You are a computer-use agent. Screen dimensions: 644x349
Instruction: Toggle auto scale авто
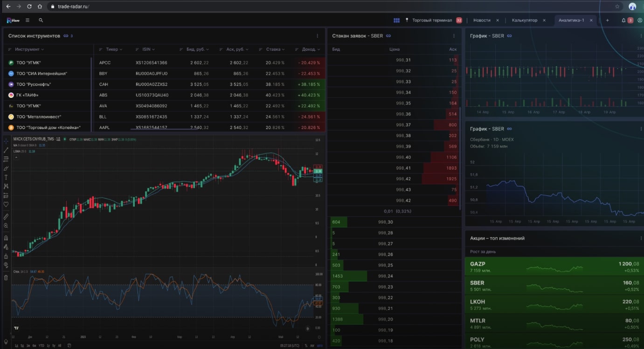coord(319,345)
